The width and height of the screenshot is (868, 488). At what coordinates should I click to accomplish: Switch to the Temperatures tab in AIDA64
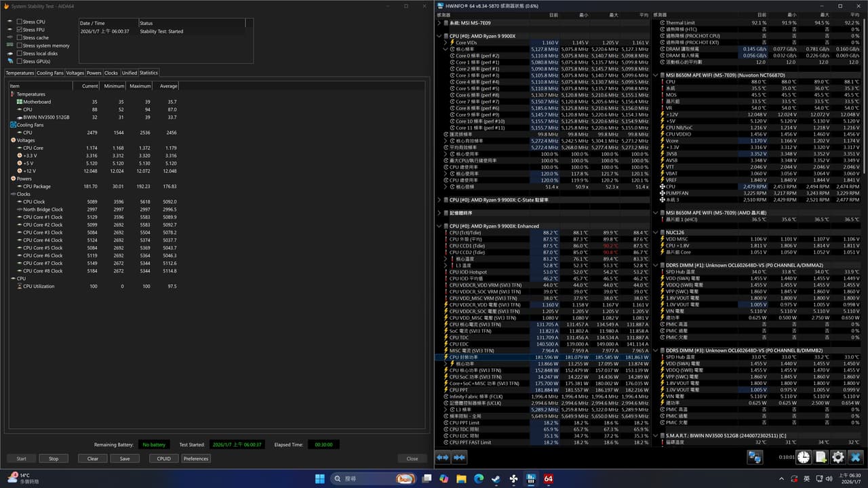(20, 73)
